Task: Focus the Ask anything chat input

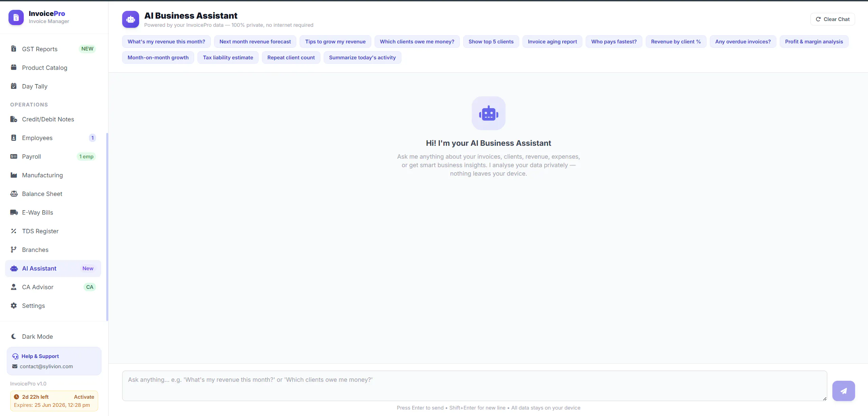Action: pos(474,386)
